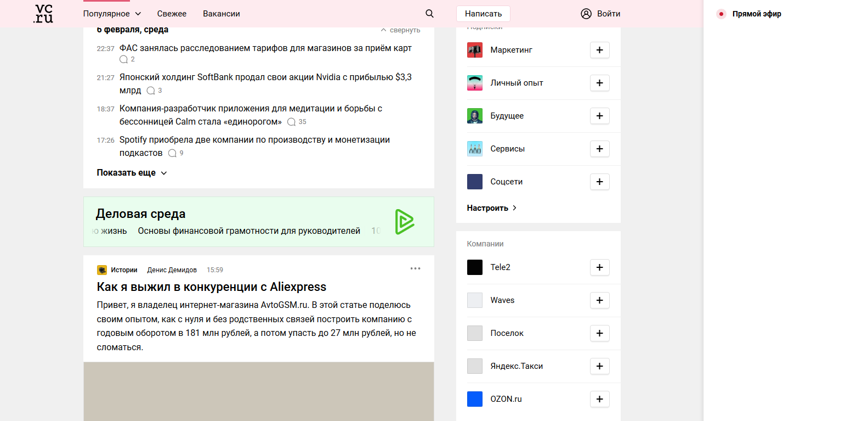Open Прямой эфир live feed
Image resolution: width=868 pixels, height=421 pixels.
coord(757,14)
